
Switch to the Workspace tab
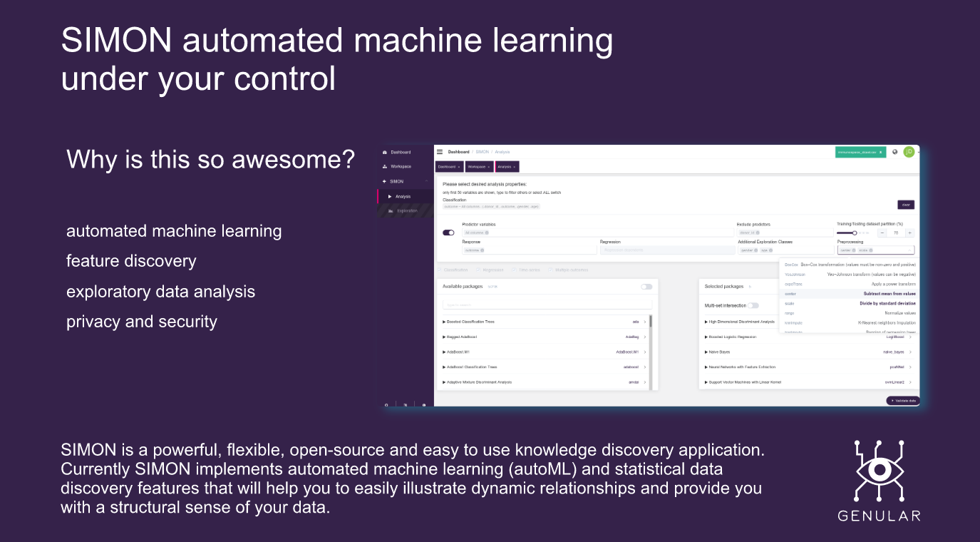(x=479, y=167)
